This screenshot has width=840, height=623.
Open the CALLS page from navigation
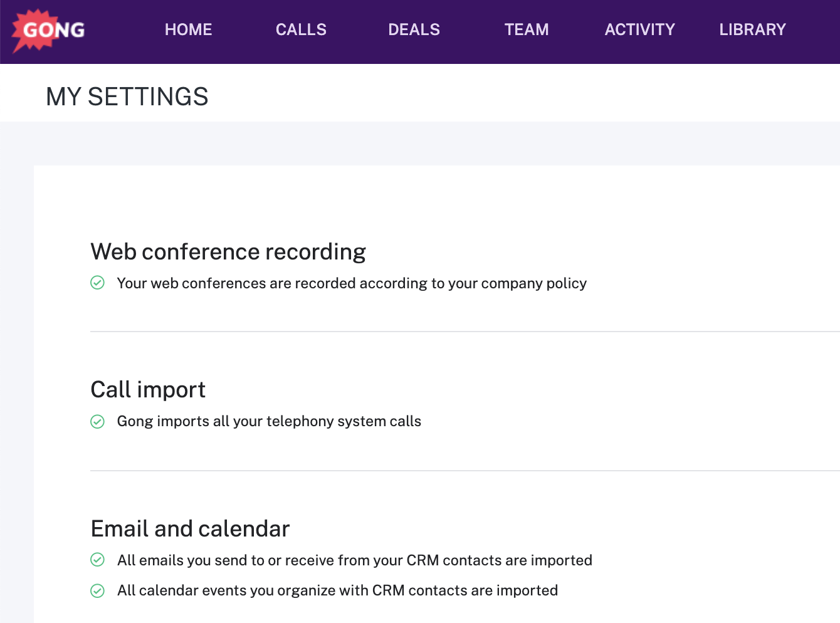(301, 29)
